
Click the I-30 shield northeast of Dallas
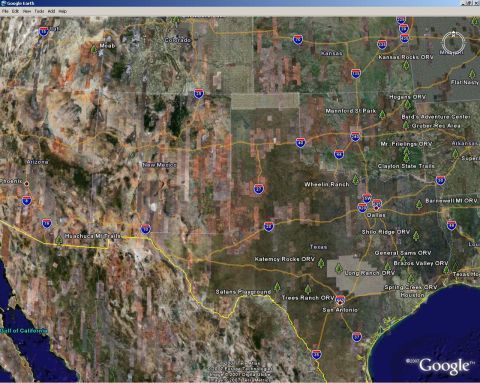coord(440,180)
